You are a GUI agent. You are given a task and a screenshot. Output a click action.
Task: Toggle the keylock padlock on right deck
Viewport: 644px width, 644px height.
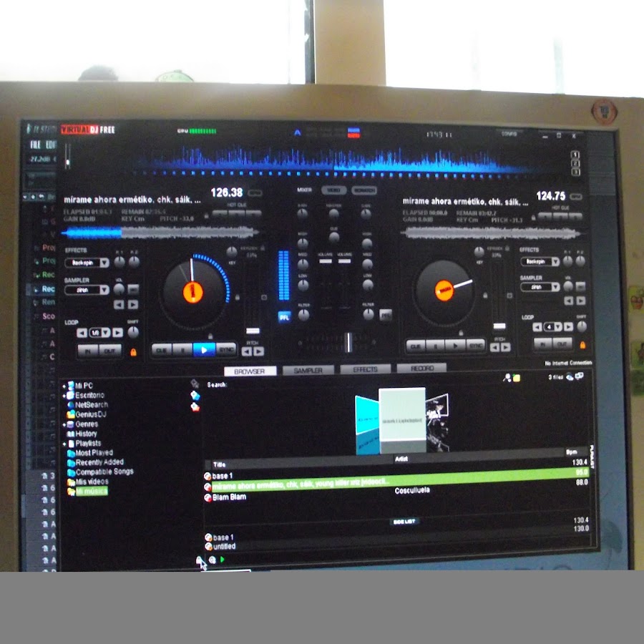click(x=487, y=295)
